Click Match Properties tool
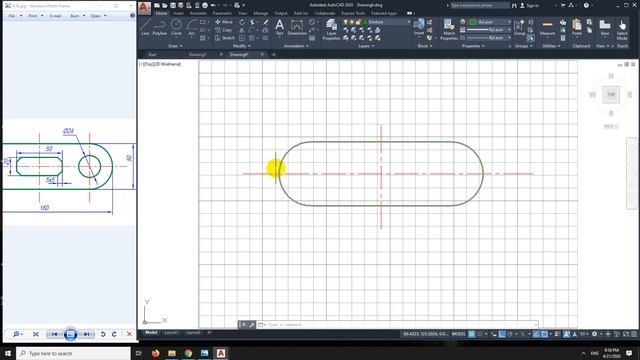The width and height of the screenshot is (640, 360). point(449,29)
